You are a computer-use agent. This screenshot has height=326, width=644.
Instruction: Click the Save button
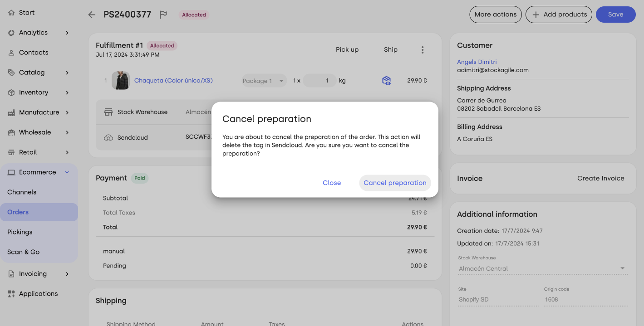point(615,15)
